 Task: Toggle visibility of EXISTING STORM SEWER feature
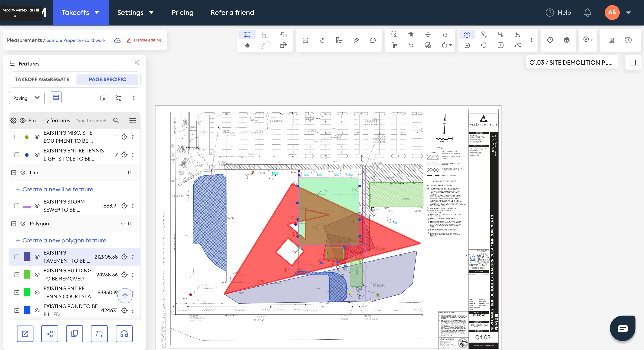[37, 206]
